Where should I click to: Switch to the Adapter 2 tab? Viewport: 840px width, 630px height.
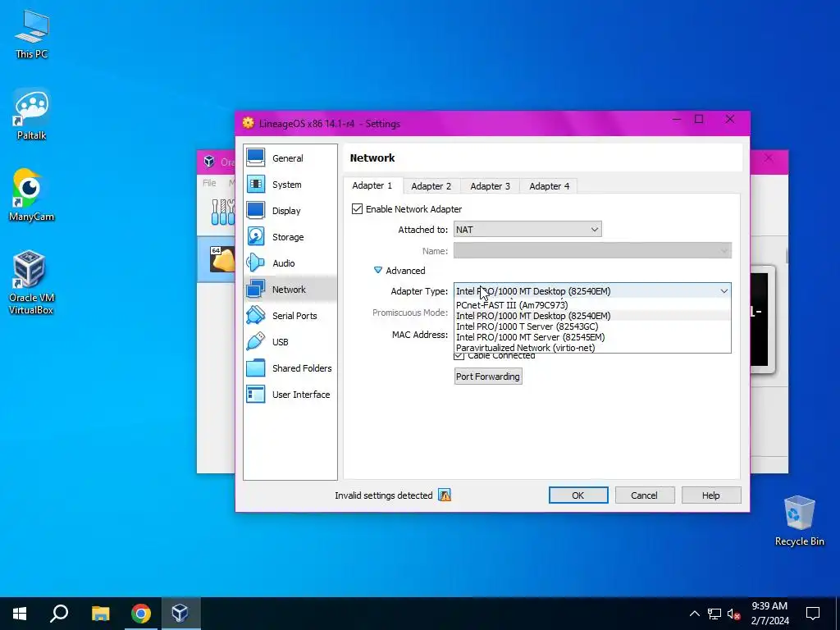431,186
